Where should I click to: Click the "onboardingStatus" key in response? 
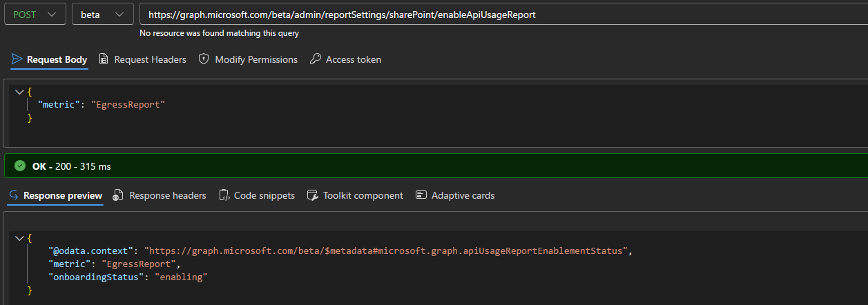pyautogui.click(x=96, y=277)
